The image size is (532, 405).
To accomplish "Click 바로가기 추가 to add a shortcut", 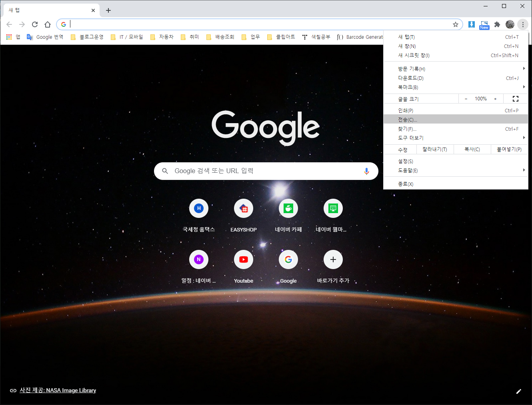I will (x=333, y=267).
